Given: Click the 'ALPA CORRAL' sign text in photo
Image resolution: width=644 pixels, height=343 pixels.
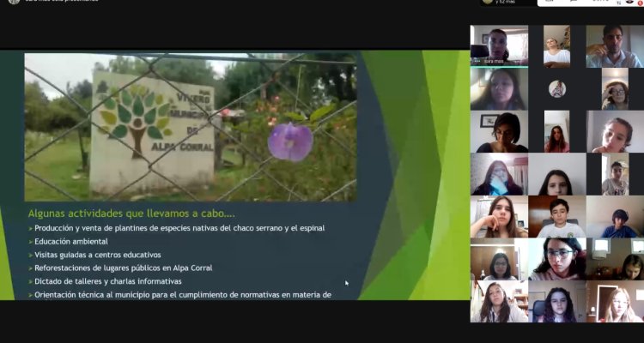Looking at the screenshot, I should click(x=182, y=147).
